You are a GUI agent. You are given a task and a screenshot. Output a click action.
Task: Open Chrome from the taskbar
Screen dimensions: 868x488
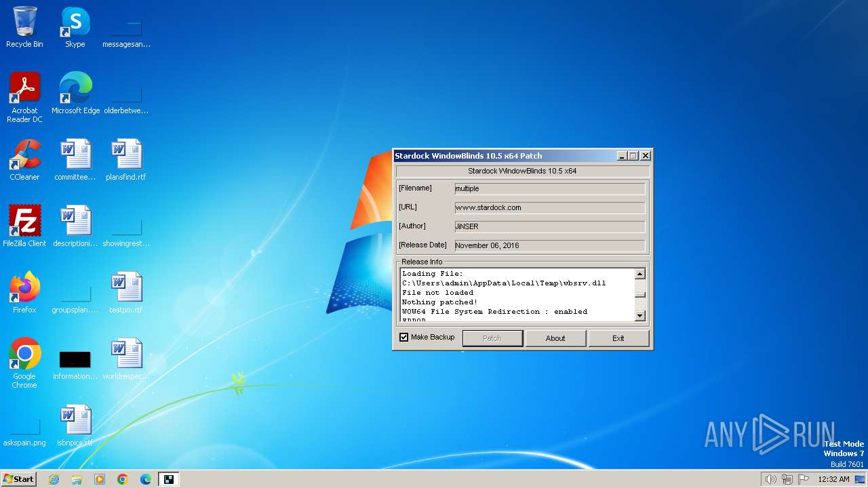(123, 479)
